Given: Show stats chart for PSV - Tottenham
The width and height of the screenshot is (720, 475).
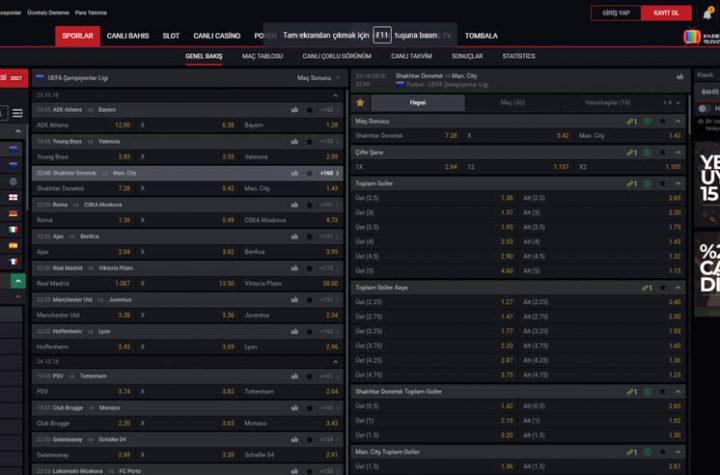Looking at the screenshot, I should (x=294, y=376).
